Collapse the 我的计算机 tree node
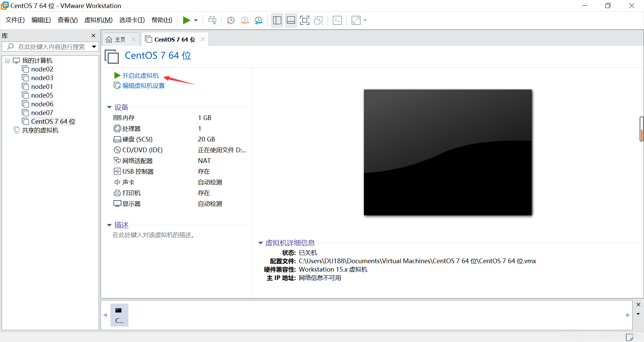Viewport: 644px width, 342px height. 7,61
